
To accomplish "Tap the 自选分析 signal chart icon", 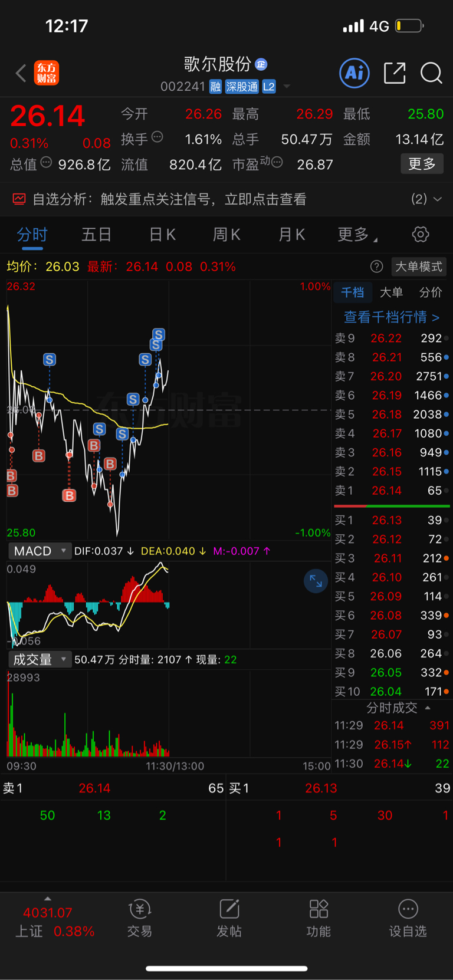I will tap(19, 199).
